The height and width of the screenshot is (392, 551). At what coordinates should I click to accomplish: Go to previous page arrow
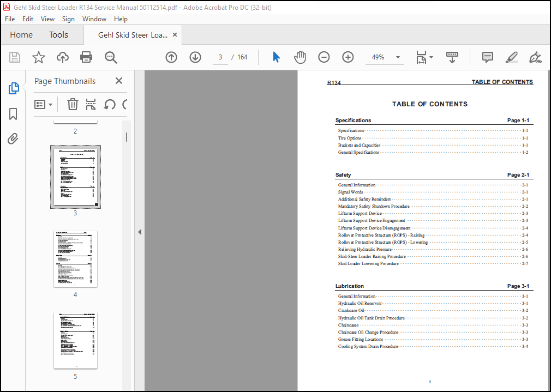[x=171, y=57]
